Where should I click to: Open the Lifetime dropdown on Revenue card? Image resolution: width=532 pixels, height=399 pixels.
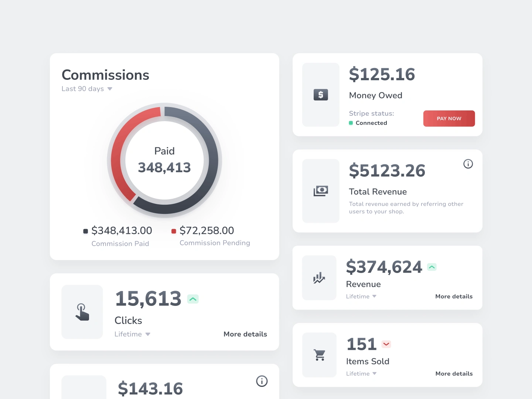[361, 296]
